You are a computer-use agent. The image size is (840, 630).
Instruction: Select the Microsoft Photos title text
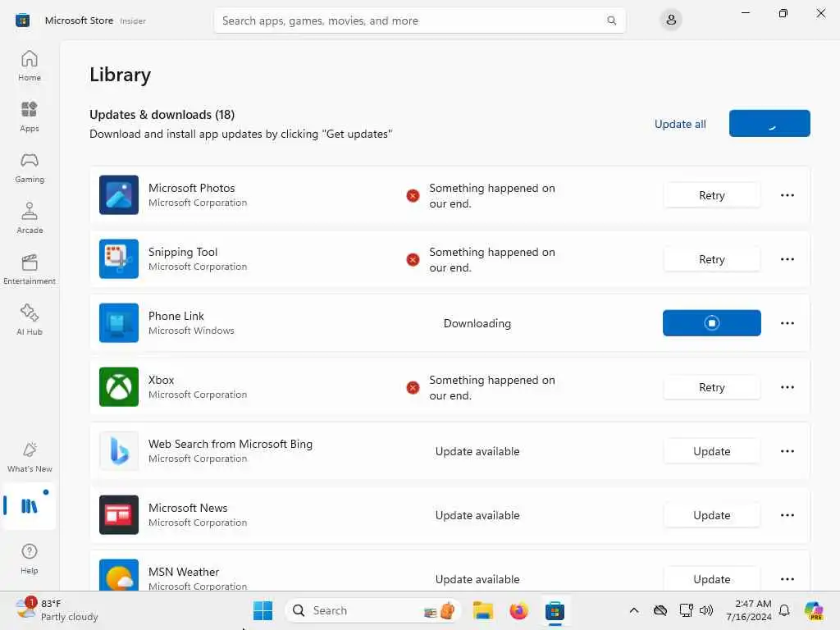(191, 188)
